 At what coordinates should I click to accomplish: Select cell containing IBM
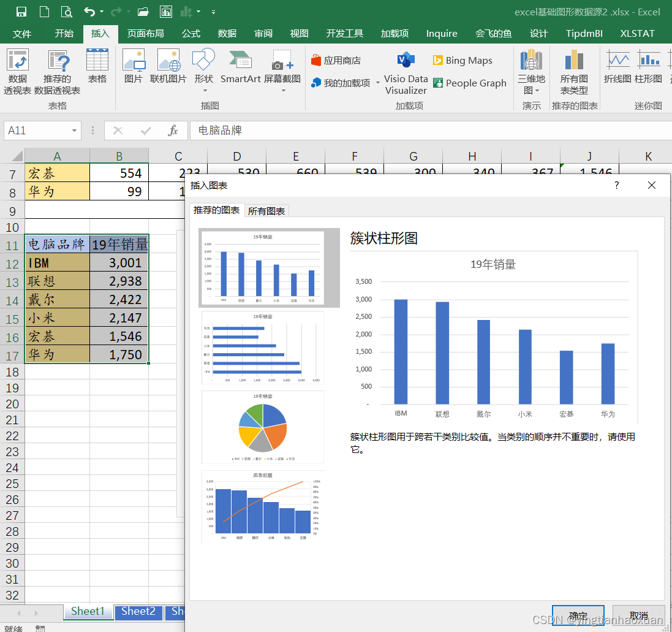point(58,263)
